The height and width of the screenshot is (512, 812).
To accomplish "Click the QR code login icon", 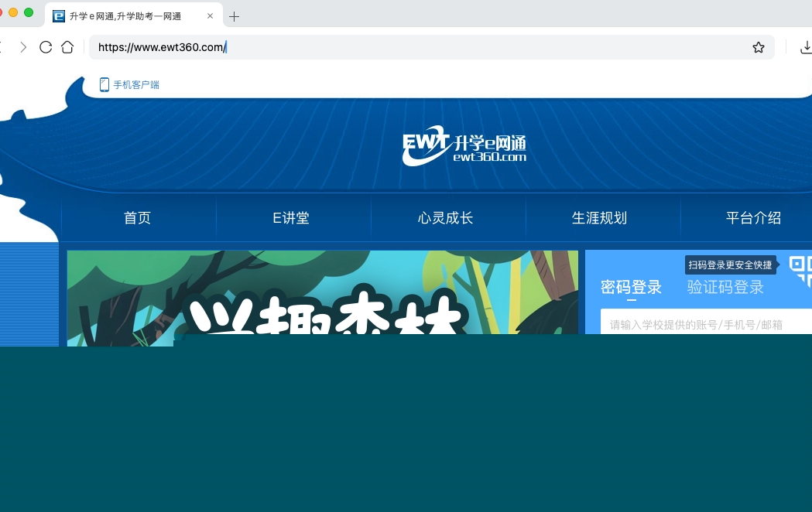I will coord(800,270).
